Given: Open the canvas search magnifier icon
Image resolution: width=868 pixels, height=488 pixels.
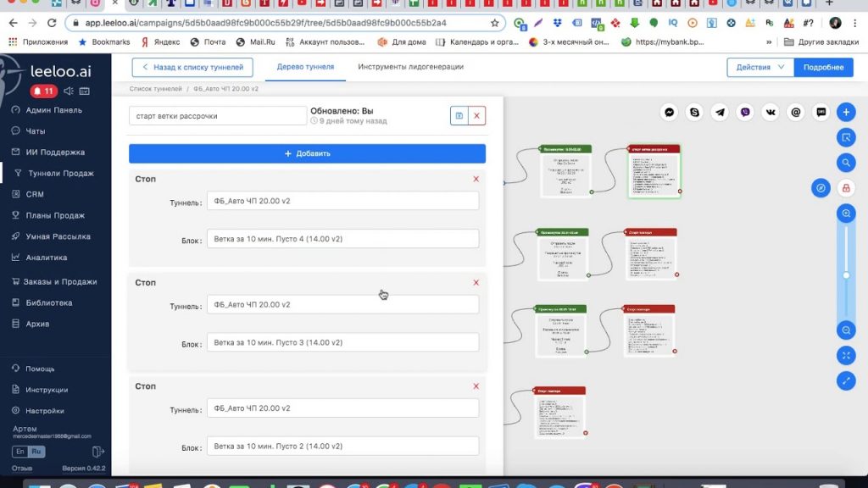Looking at the screenshot, I should coord(846,163).
